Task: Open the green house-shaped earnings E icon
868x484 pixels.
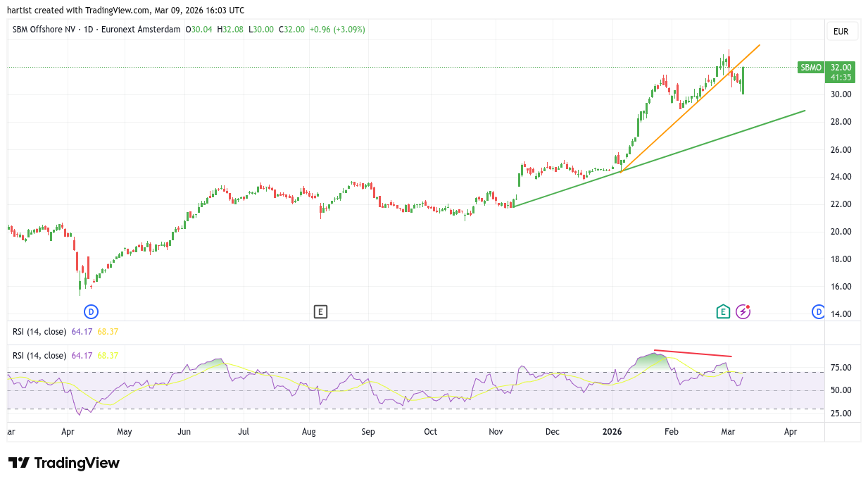Action: pos(722,311)
